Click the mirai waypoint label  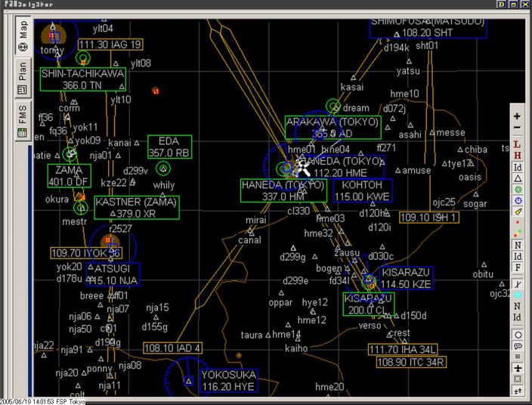(256, 220)
